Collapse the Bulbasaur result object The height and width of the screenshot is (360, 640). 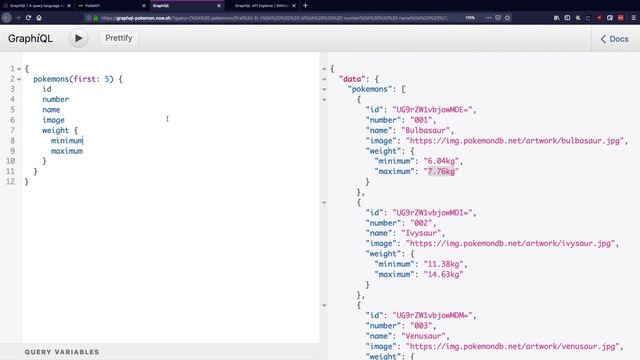[324, 100]
